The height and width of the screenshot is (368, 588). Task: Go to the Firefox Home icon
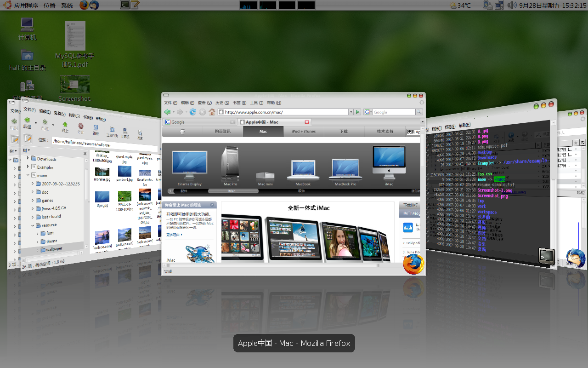[212, 112]
